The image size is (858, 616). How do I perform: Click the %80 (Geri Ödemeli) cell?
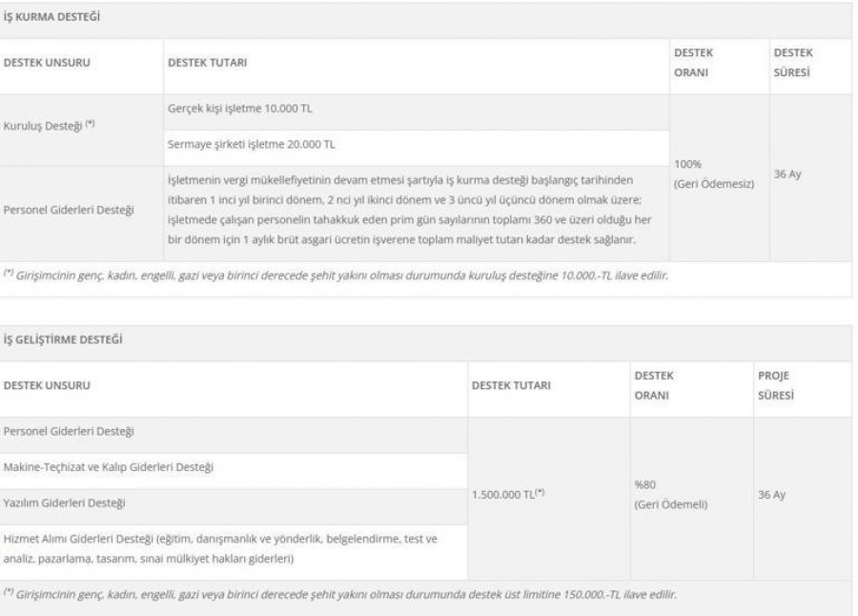pos(670,494)
